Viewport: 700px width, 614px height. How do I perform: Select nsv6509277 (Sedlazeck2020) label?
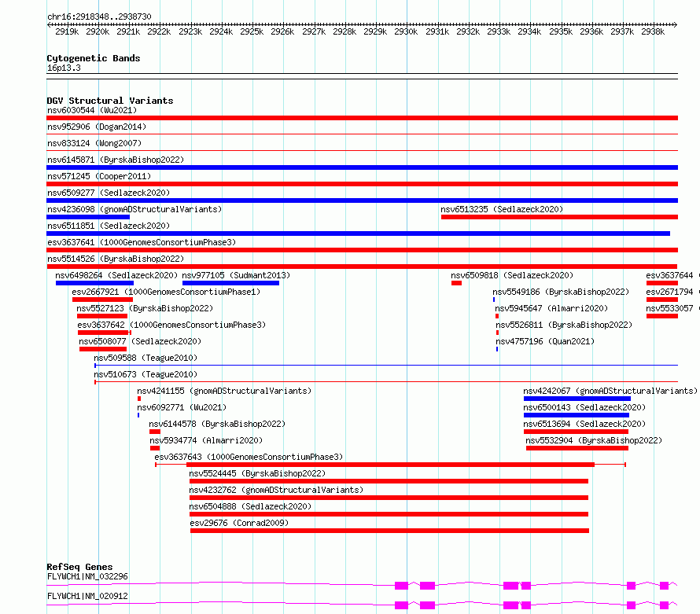(x=109, y=193)
